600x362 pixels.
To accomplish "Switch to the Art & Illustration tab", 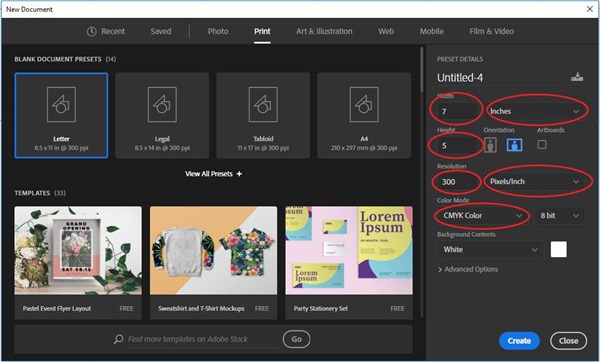I will pos(324,31).
